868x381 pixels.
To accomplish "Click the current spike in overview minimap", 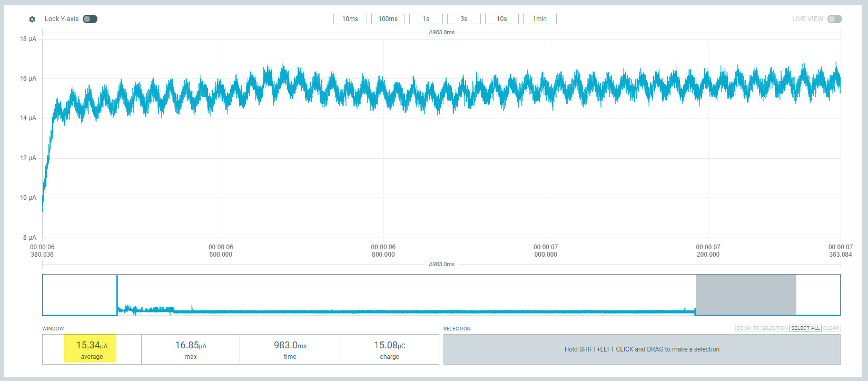I will click(x=117, y=295).
